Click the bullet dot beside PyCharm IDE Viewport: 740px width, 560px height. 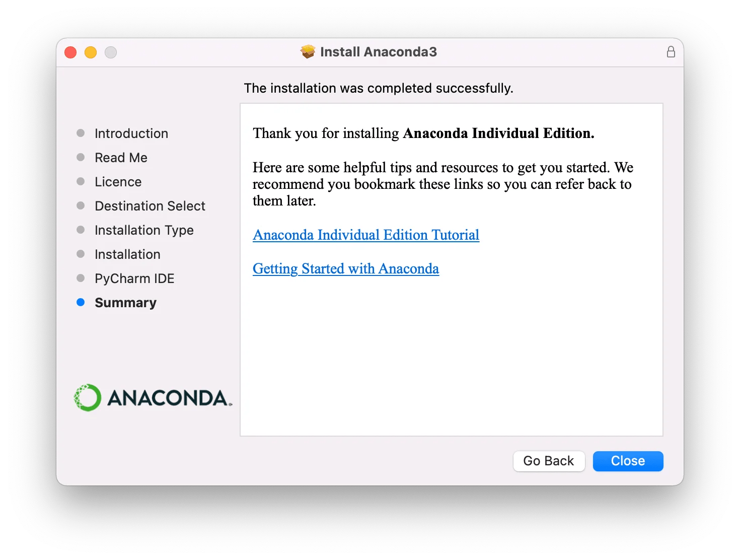tap(81, 278)
